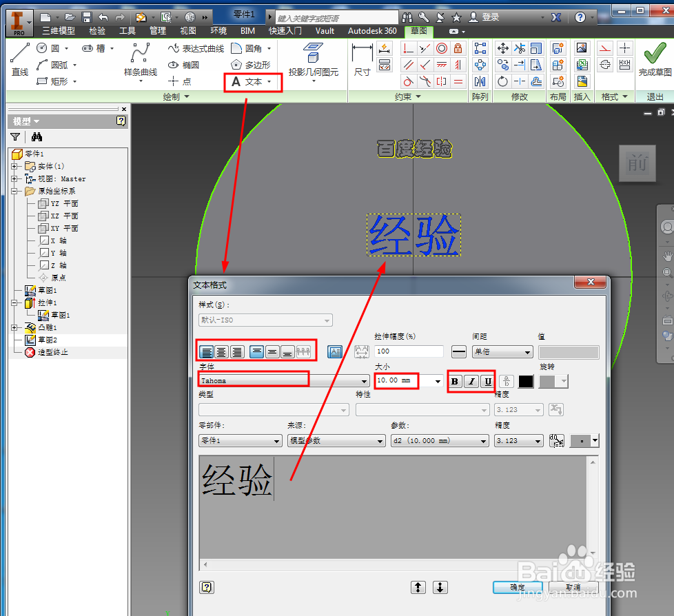The image size is (674, 616).
Task: Open the 管理 ribbon tab
Action: tap(158, 31)
